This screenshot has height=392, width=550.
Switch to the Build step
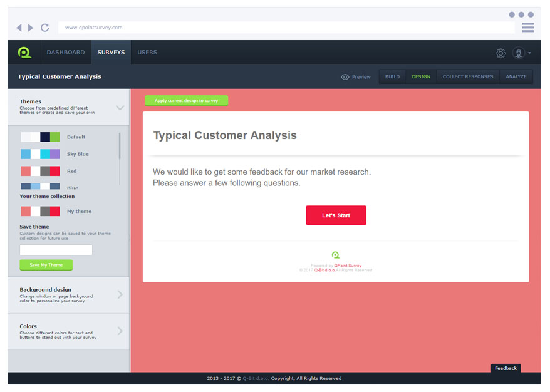click(x=392, y=76)
